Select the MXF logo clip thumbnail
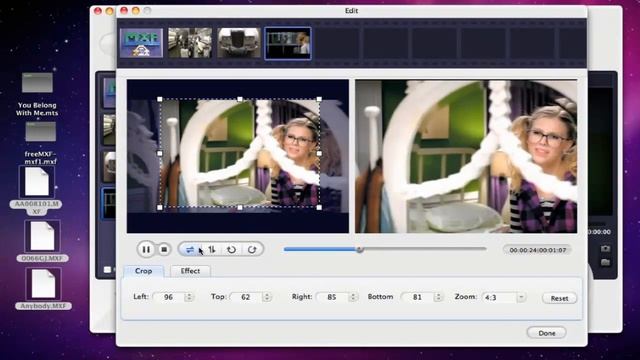 [141, 43]
